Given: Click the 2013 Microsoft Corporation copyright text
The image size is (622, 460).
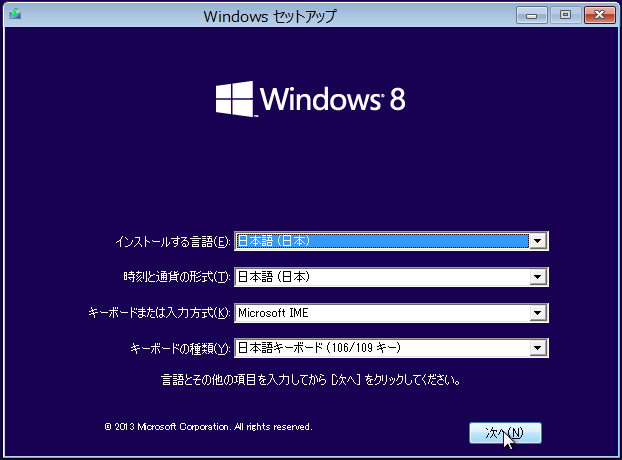Looking at the screenshot, I should pyautogui.click(x=209, y=427).
